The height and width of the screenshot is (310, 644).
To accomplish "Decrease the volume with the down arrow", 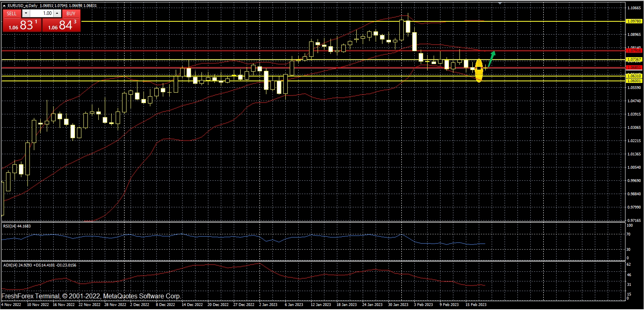I will (26, 13).
